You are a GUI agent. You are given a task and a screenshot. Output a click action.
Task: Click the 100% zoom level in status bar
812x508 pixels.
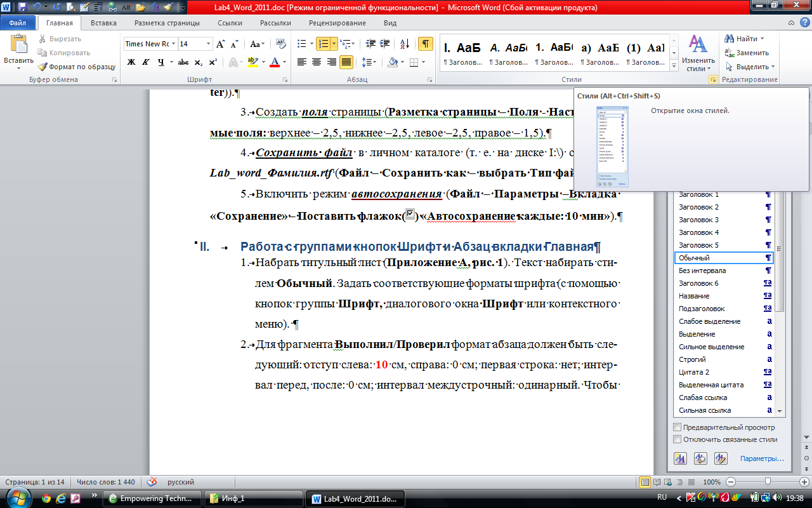[x=711, y=482]
